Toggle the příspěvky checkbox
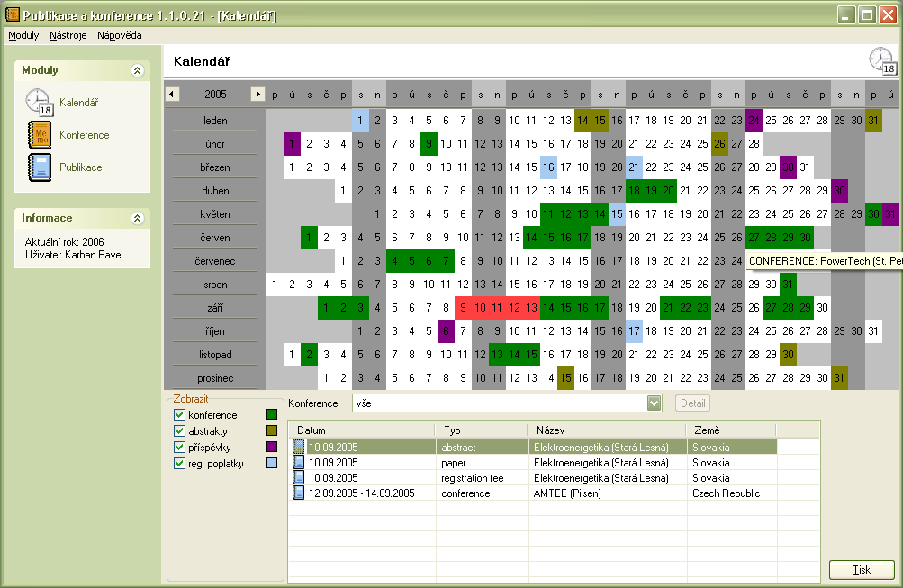This screenshot has width=903, height=588. 179,447
